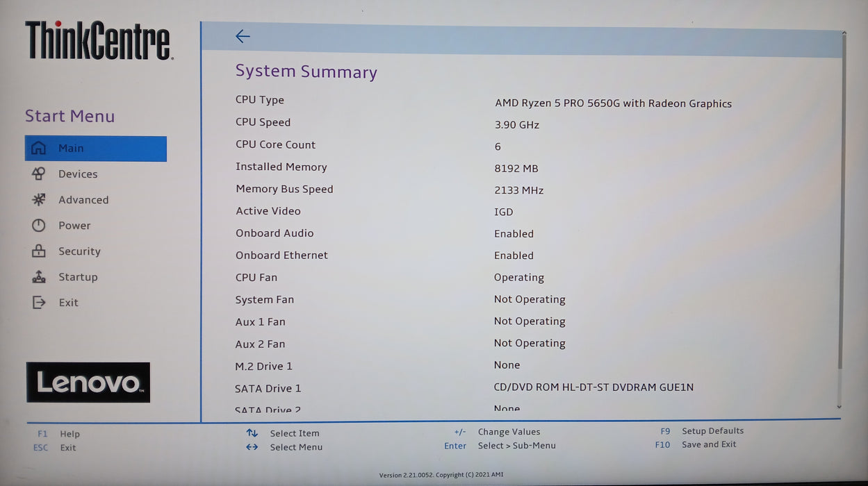Click the scrollbar down arrow
868x486 pixels.
839,407
